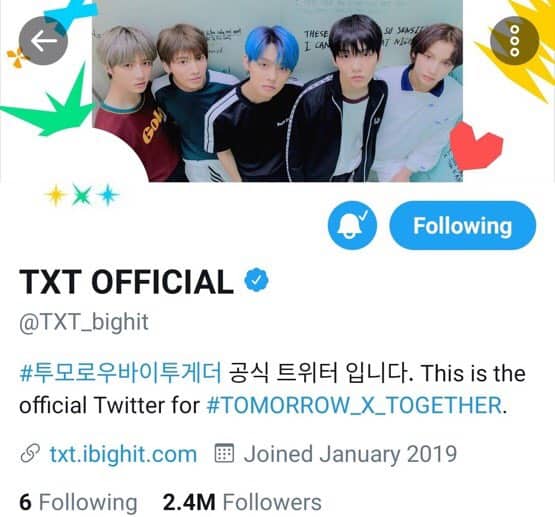555x517 pixels.
Task: Go back using the arrow icon
Action: point(43,41)
